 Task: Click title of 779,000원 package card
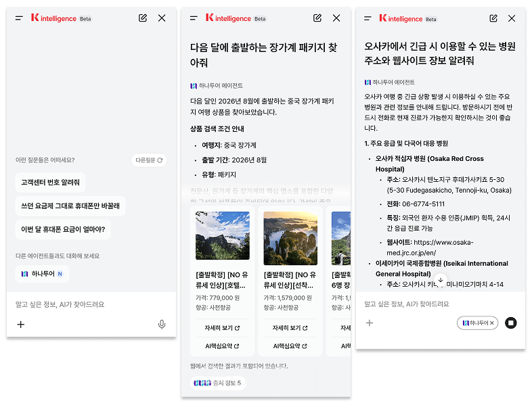point(222,280)
